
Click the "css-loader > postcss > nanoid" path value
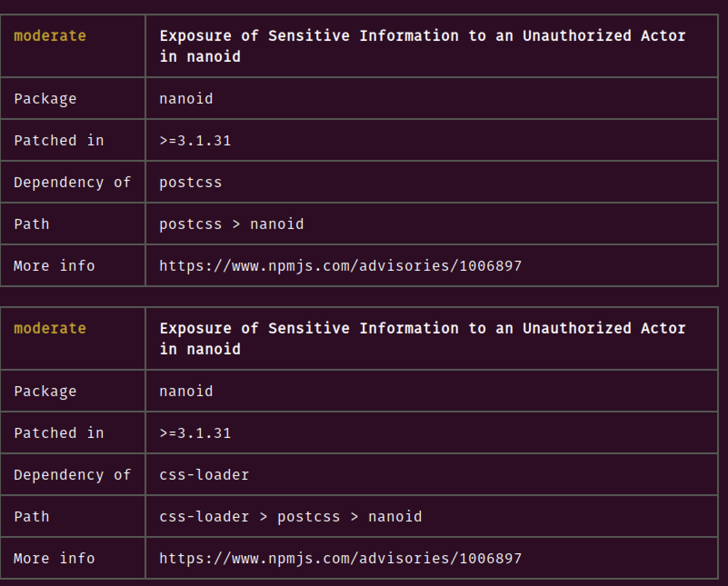tap(290, 516)
